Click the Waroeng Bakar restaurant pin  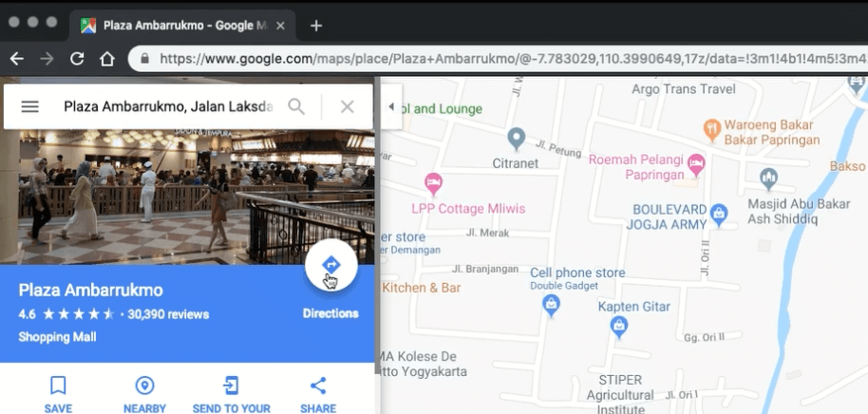click(x=712, y=129)
